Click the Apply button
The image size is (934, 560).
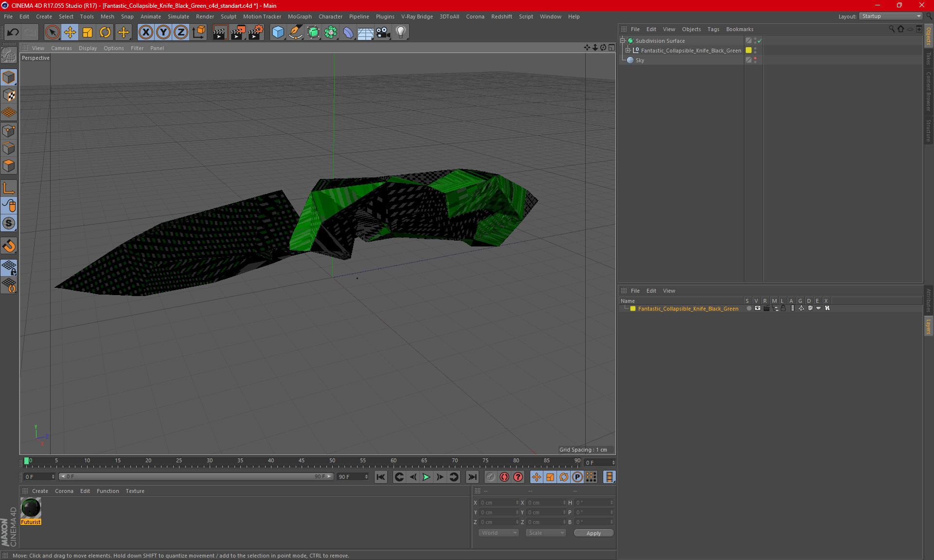[x=593, y=533]
